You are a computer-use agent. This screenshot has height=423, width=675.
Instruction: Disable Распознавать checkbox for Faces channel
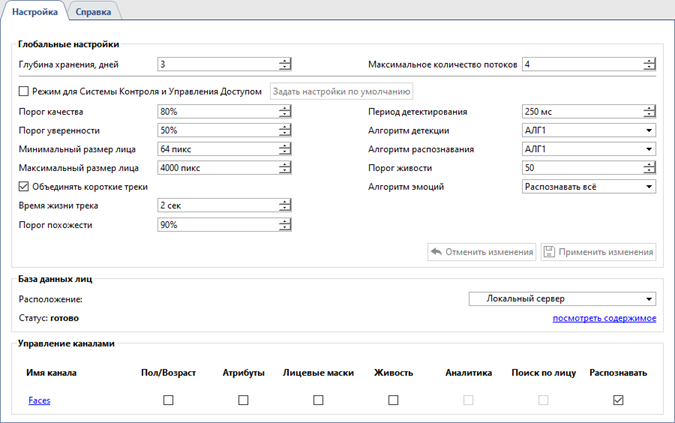point(618,400)
